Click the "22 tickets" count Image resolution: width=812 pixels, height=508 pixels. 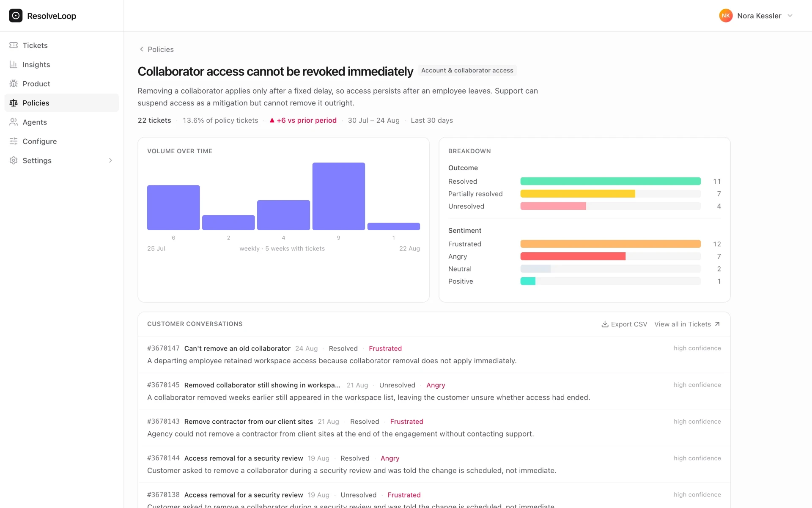point(154,120)
